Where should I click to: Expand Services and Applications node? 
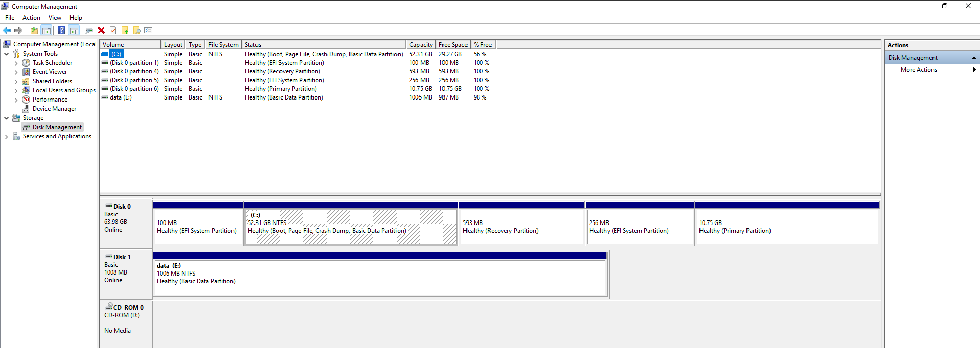7,137
